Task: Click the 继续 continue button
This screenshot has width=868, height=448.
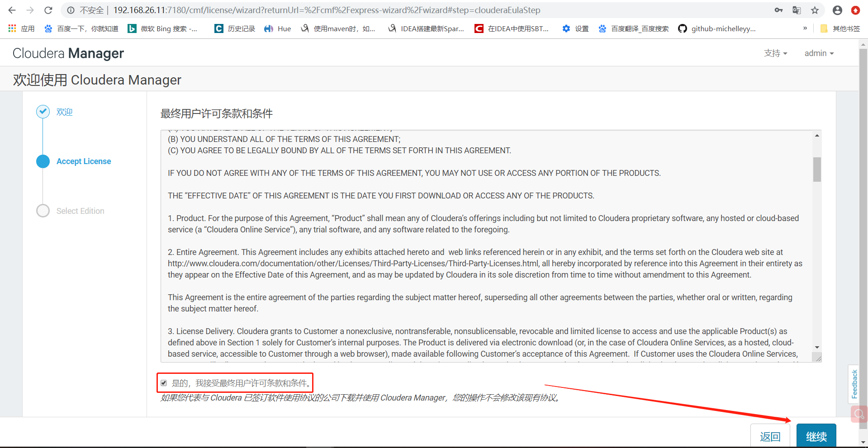Action: (x=816, y=436)
